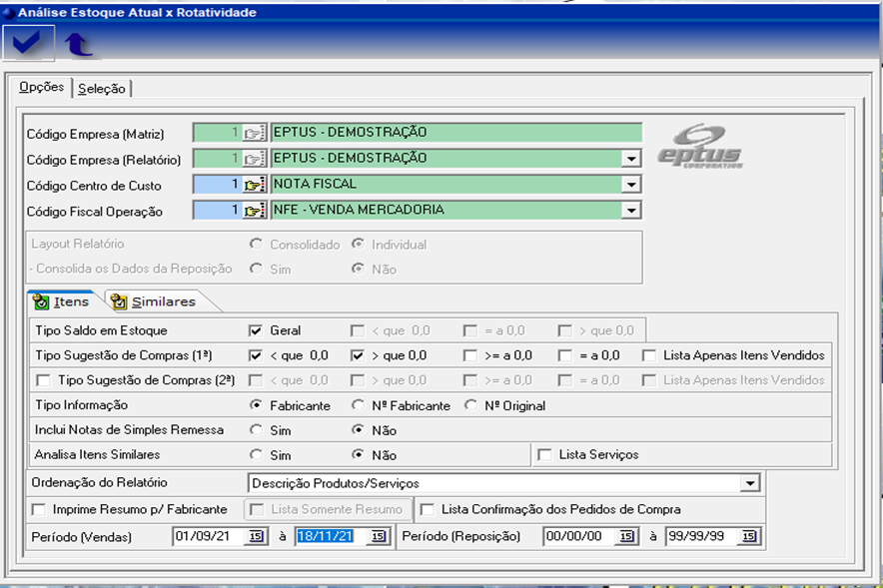Toggle the Geral stock balance checkbox
The height and width of the screenshot is (588, 883).
click(256, 330)
